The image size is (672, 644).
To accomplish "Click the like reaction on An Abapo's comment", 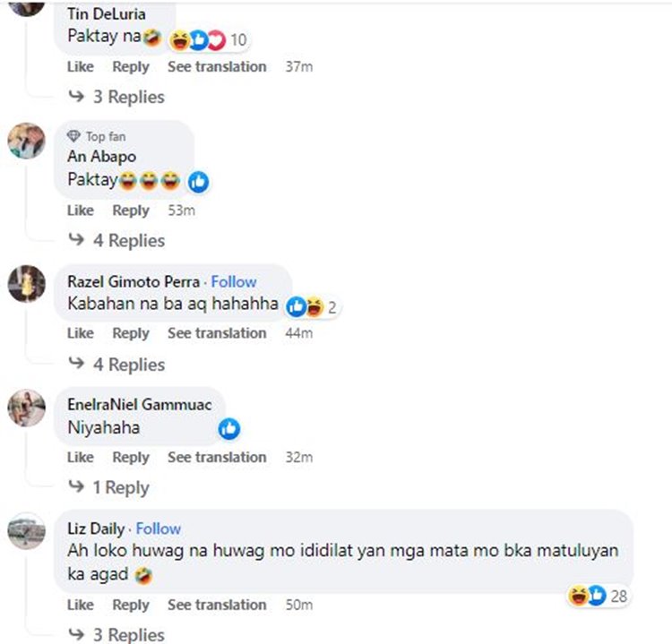I will 198,182.
